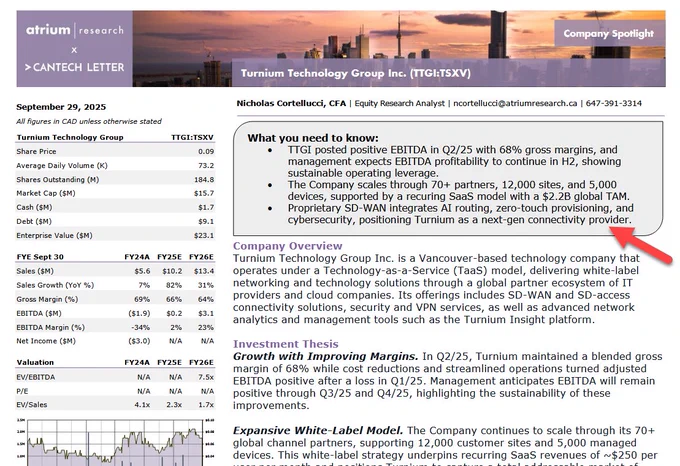Click the atrium research logo
The height and width of the screenshot is (466, 680).
pos(75,30)
